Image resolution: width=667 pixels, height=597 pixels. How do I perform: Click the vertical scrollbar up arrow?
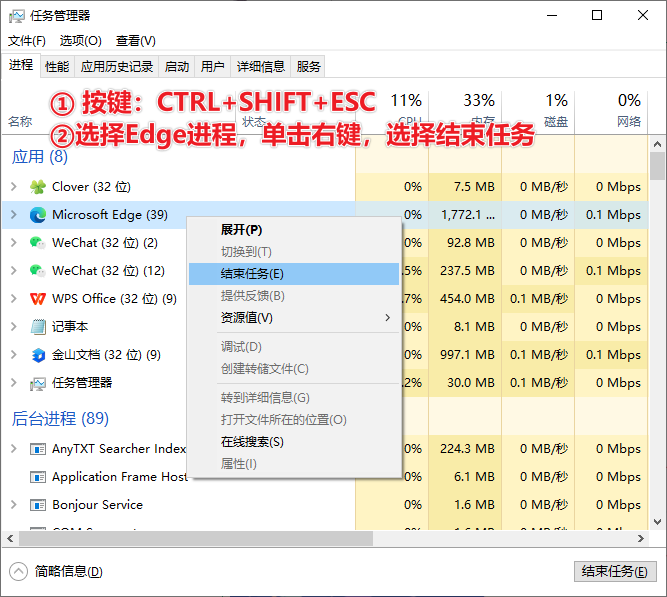(x=657, y=144)
